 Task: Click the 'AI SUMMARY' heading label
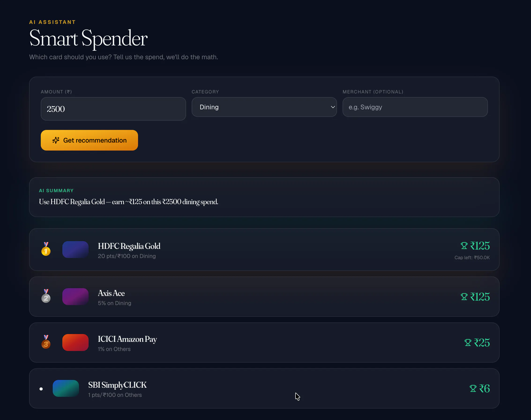tap(56, 191)
